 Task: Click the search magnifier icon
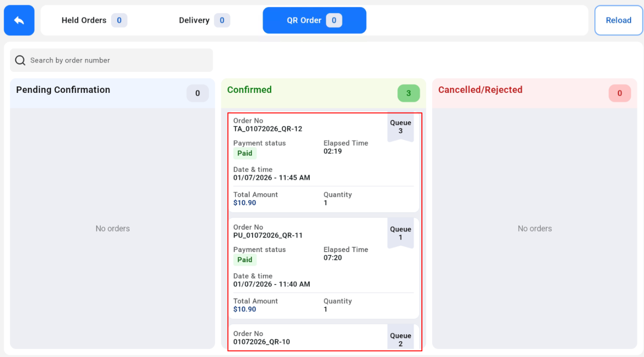click(x=20, y=60)
